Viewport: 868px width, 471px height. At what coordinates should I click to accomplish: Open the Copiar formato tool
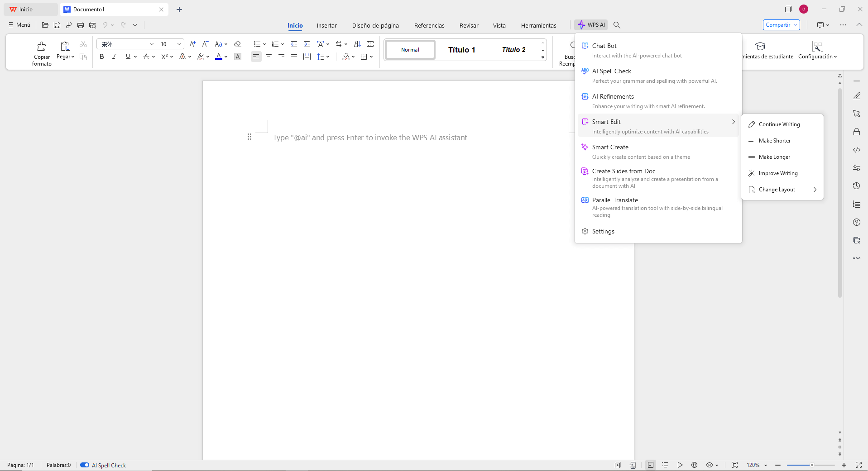pyautogui.click(x=41, y=52)
